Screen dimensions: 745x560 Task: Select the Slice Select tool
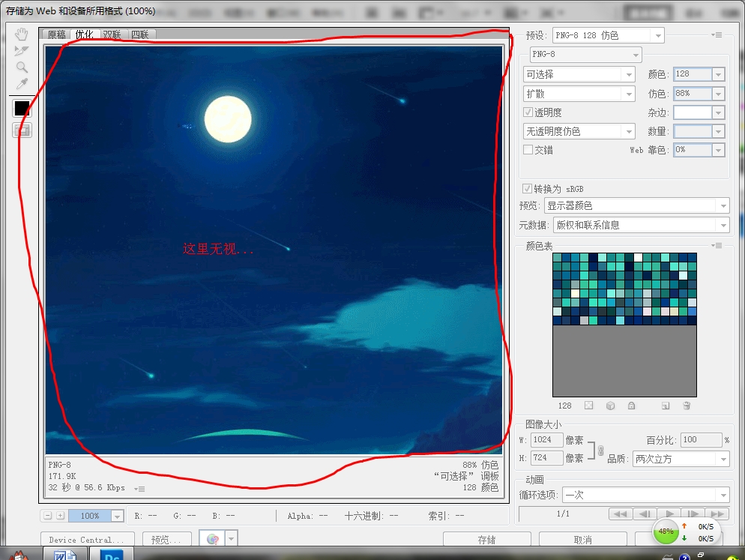(22, 50)
